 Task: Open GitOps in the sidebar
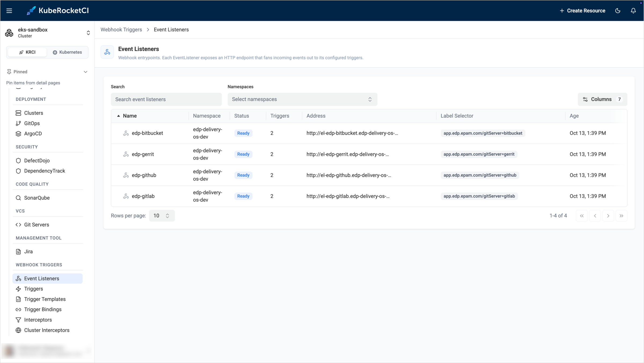[x=47, y=123]
